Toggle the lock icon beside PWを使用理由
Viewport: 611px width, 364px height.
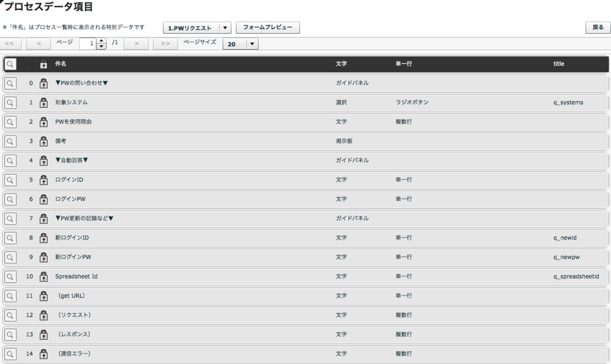tap(43, 122)
